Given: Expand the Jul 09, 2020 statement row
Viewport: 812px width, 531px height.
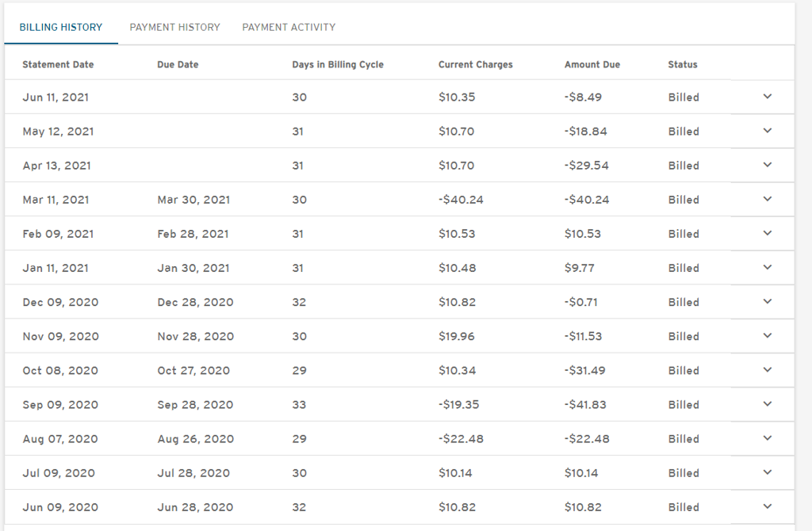Looking at the screenshot, I should pos(768,472).
